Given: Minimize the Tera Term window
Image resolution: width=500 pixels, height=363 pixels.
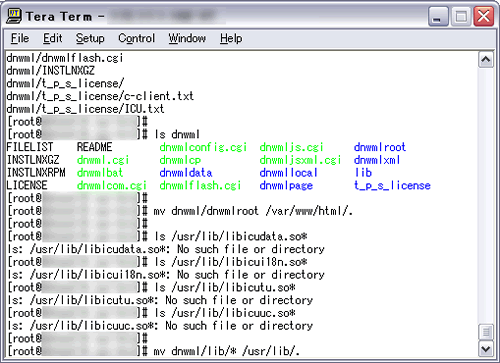Looking at the screenshot, I should pyautogui.click(x=438, y=16).
